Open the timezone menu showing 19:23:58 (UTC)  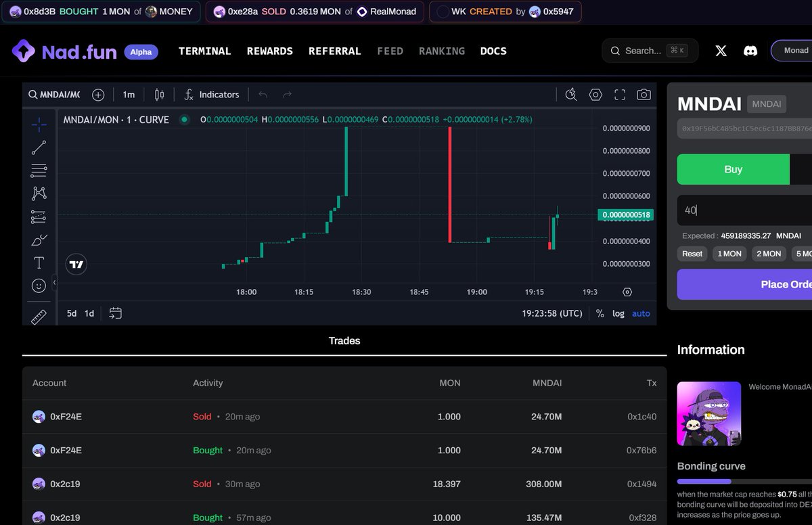552,313
